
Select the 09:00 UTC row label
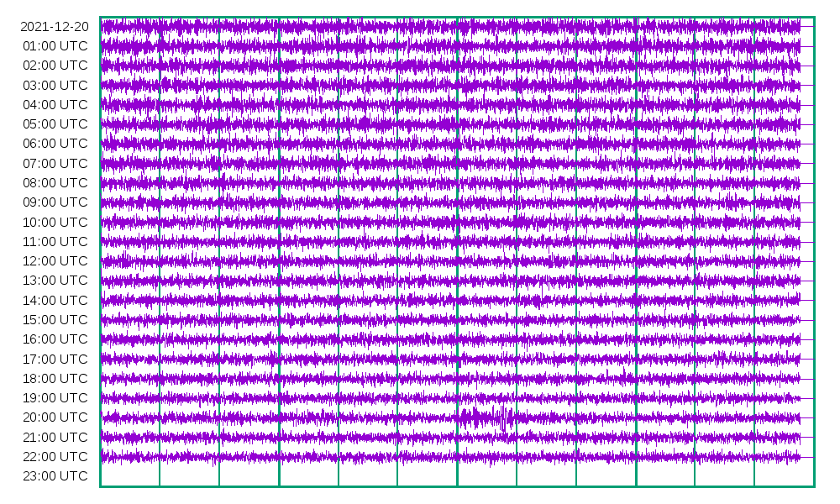coord(55,202)
